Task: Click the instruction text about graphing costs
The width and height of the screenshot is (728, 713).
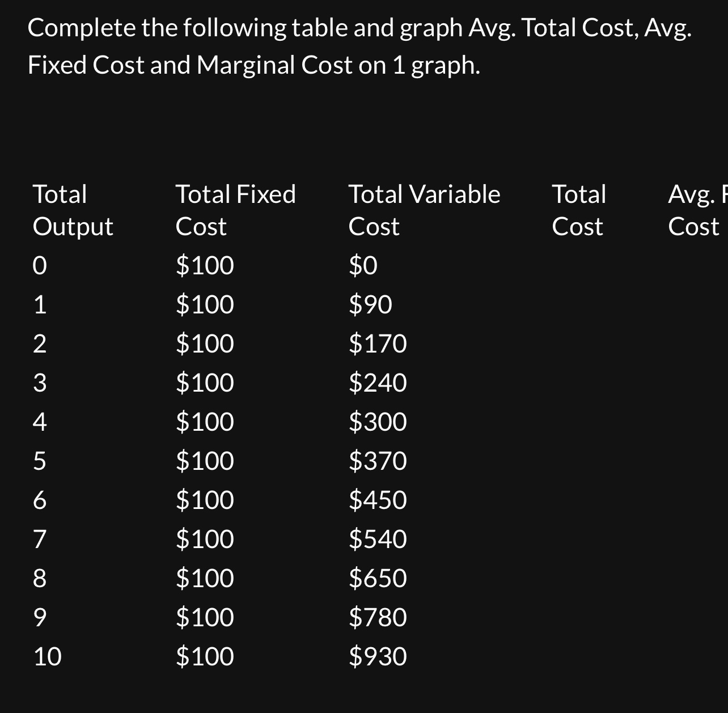Action: coord(358,46)
